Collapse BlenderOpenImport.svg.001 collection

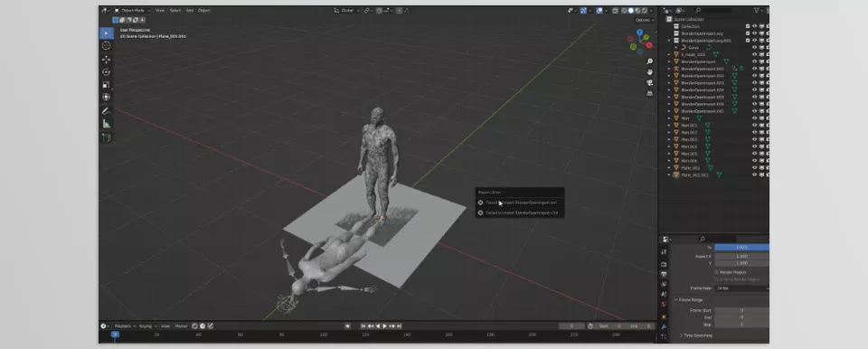click(669, 41)
